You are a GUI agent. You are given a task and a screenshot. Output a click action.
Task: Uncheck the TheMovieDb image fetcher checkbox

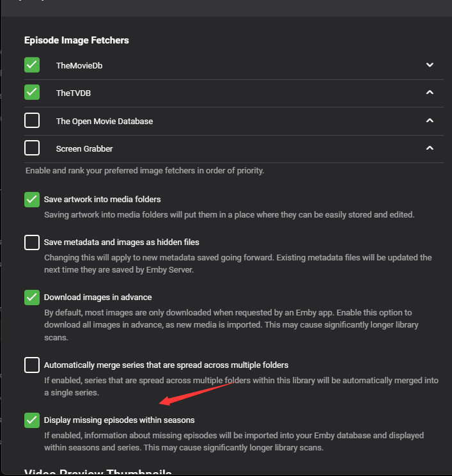pyautogui.click(x=32, y=65)
